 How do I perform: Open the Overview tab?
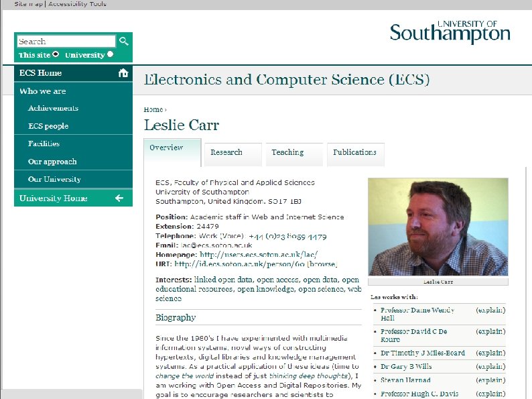pyautogui.click(x=172, y=152)
